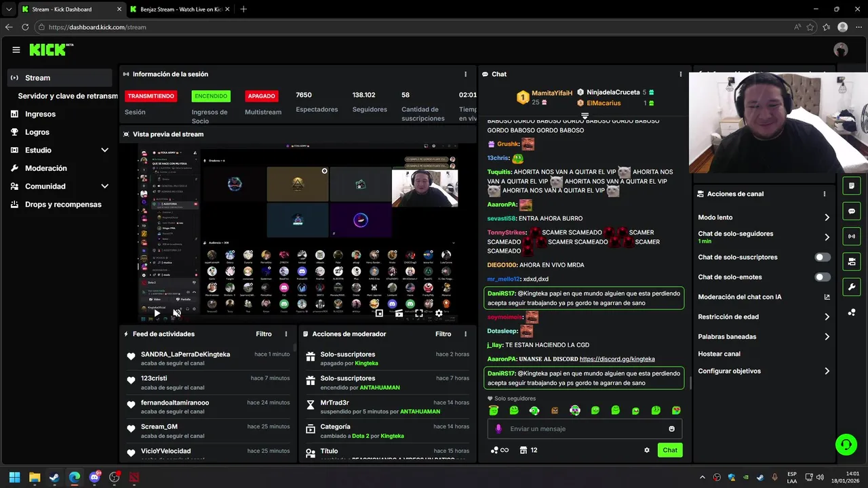Open Acciones de moderador three-dot menu
868x488 pixels.
pos(465,334)
